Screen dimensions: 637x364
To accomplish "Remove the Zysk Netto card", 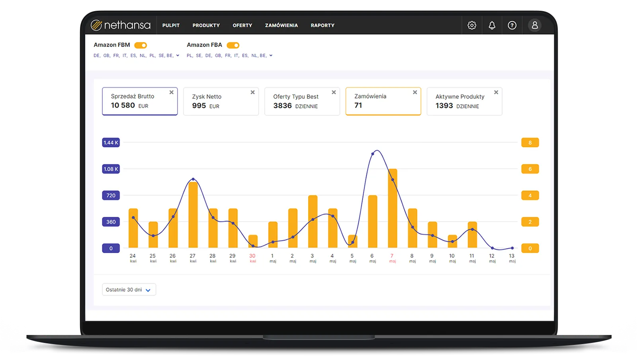I will tap(253, 92).
